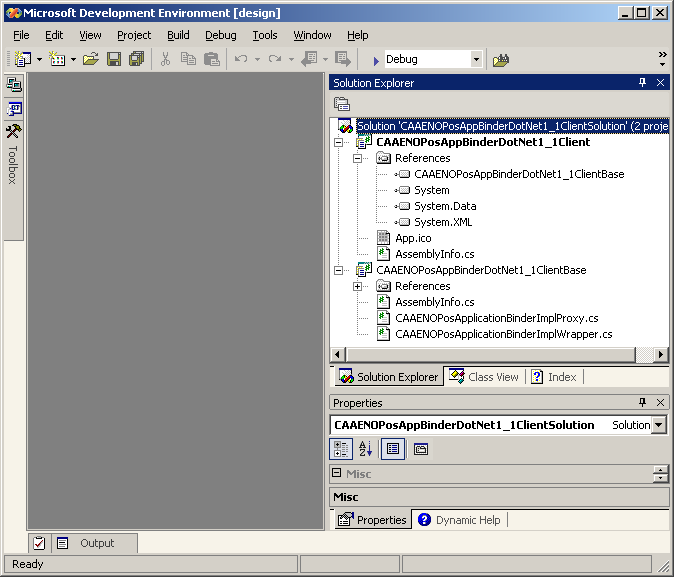Collapse the CAAENOPosAppBinderDotNet1_1Client project node
The image size is (674, 577).
[339, 142]
